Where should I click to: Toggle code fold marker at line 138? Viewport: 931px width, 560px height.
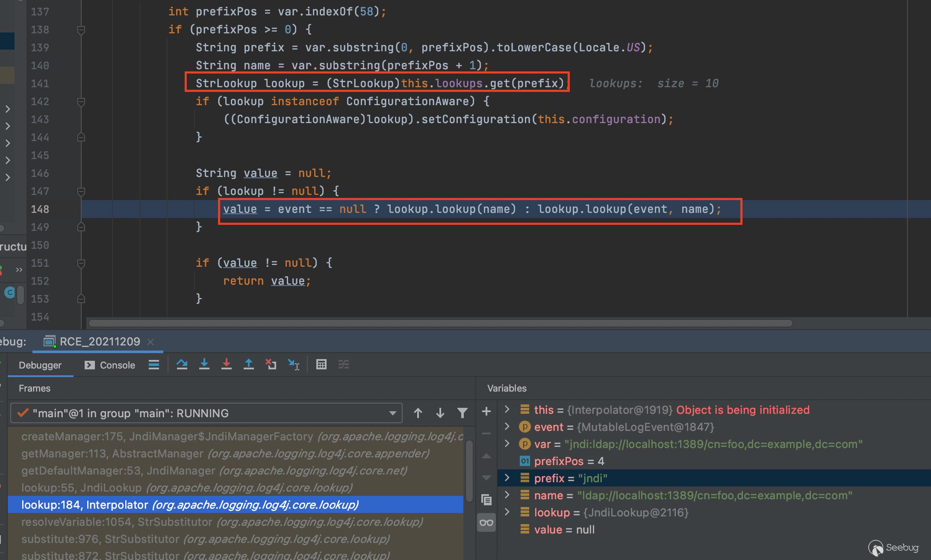(x=81, y=29)
